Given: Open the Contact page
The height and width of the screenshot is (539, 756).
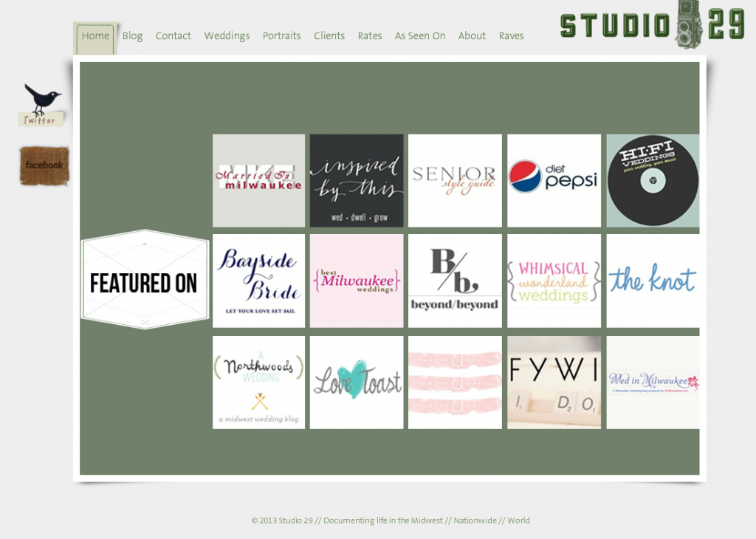Looking at the screenshot, I should coord(173,36).
